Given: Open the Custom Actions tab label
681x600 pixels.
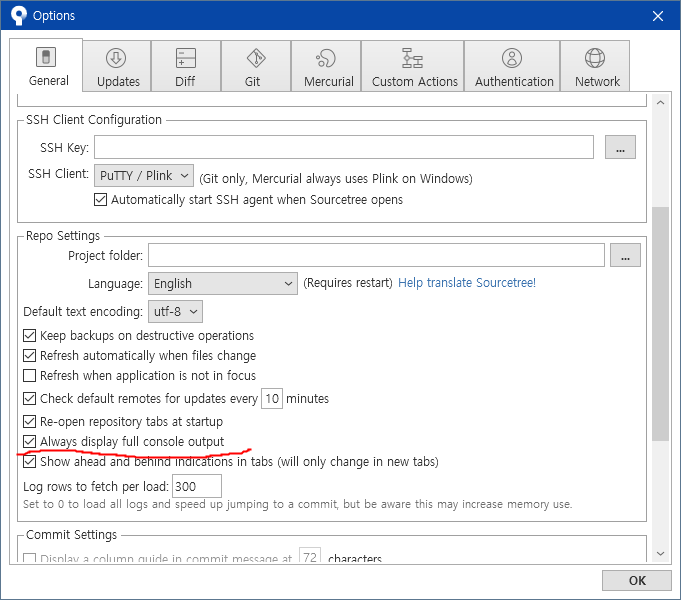Looking at the screenshot, I should point(415,82).
